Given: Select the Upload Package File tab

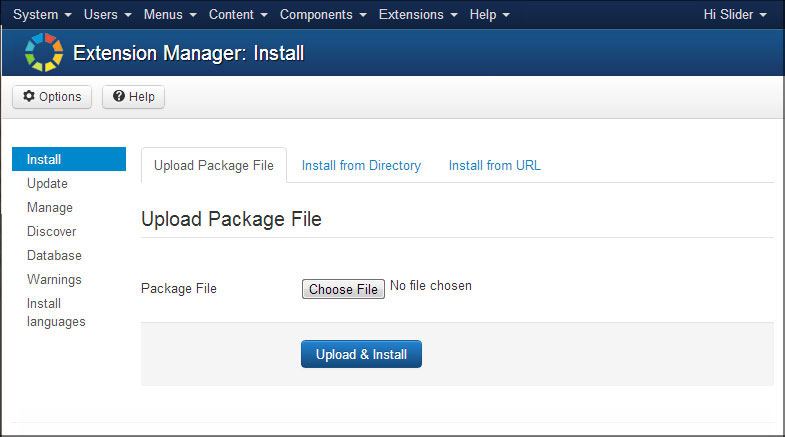Looking at the screenshot, I should 214,166.
